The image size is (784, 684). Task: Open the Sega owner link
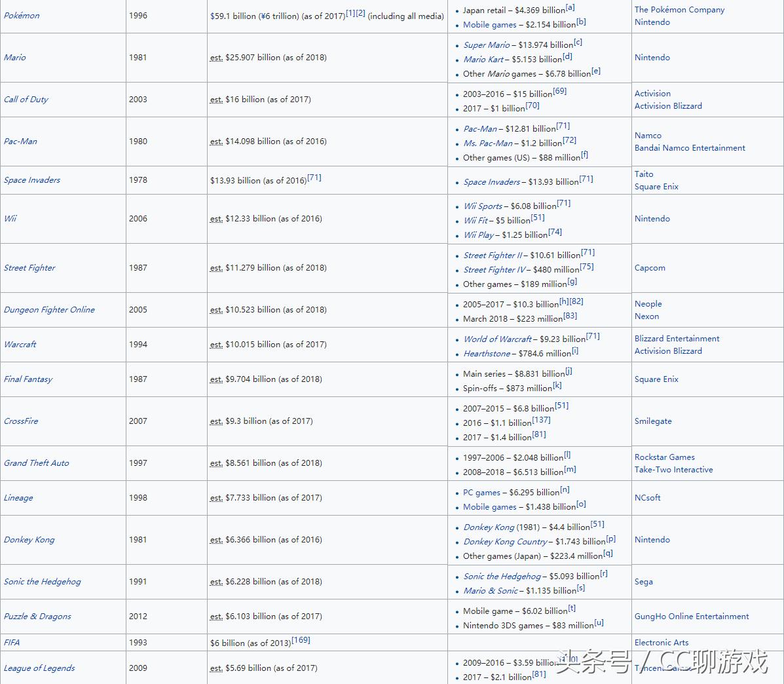click(x=643, y=582)
